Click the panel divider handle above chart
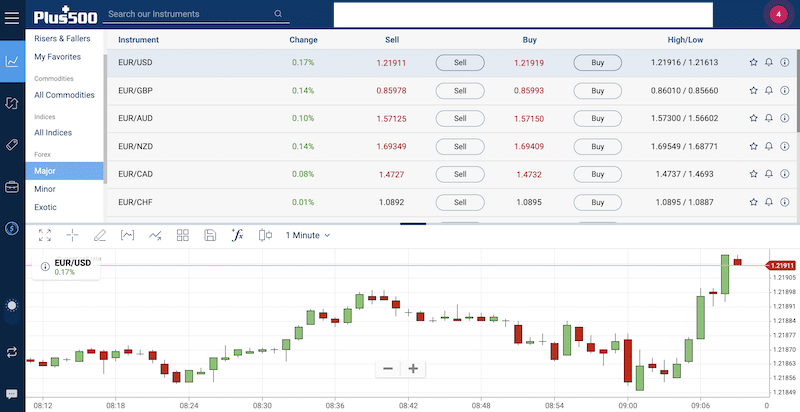The height and width of the screenshot is (412, 800). (x=413, y=223)
